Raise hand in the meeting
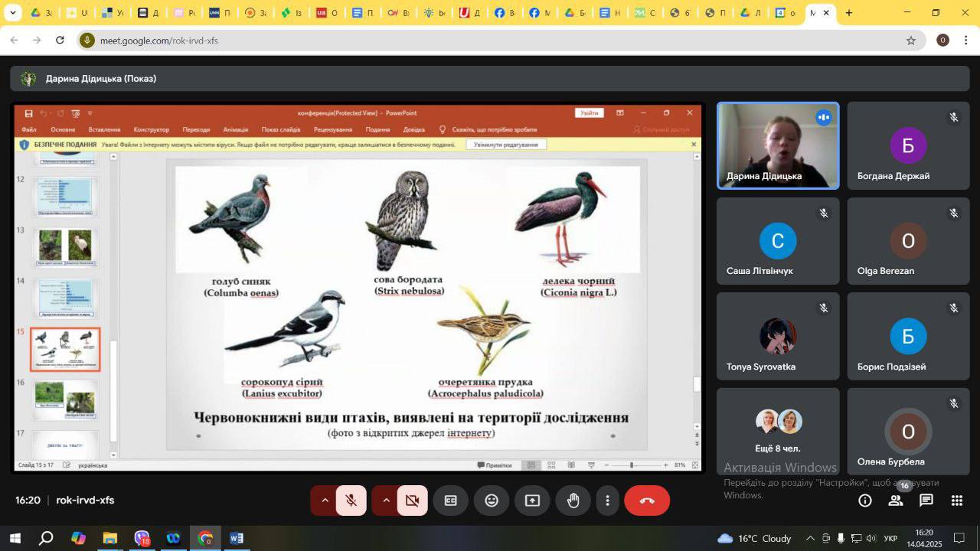Viewport: 980px width, 551px height. coord(573,500)
